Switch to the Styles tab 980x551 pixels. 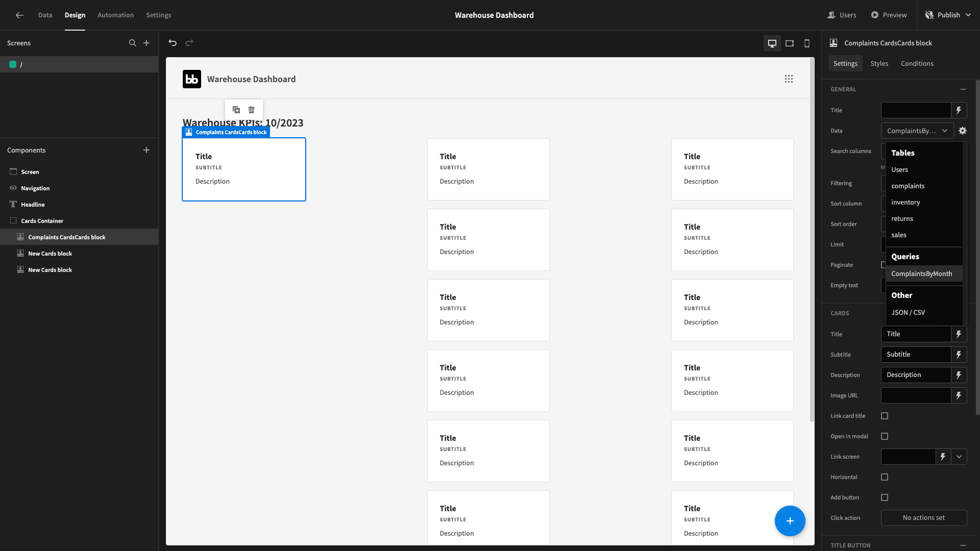coord(879,64)
